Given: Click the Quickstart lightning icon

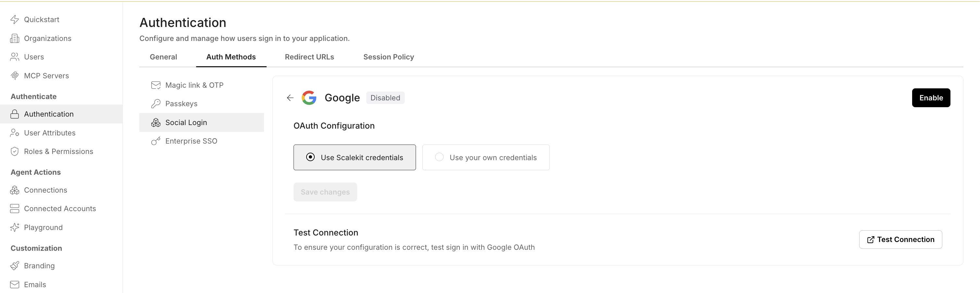Looking at the screenshot, I should coord(15,19).
